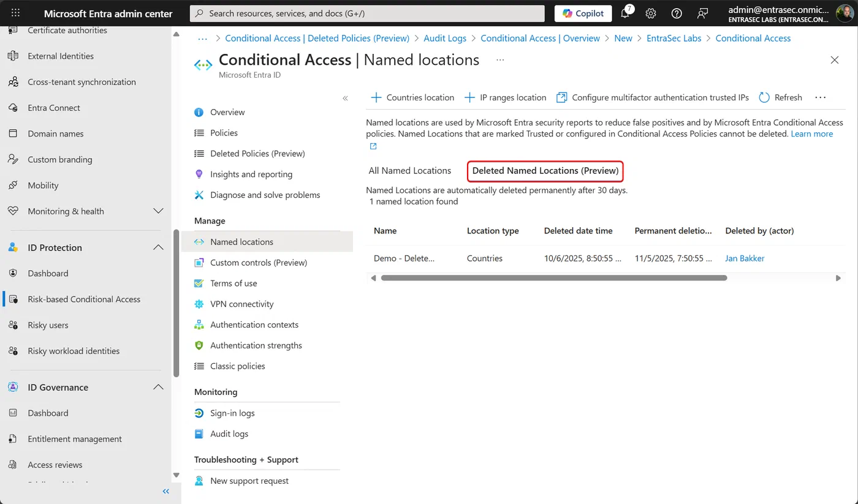Viewport: 858px width, 504px height.
Task: Open the feedback icon in header
Action: [x=702, y=13]
